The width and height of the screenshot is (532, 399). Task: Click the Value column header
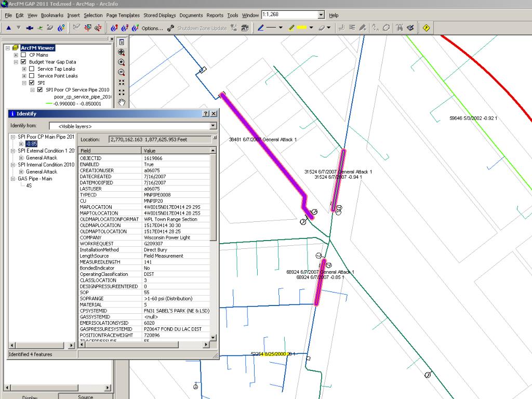coord(176,151)
